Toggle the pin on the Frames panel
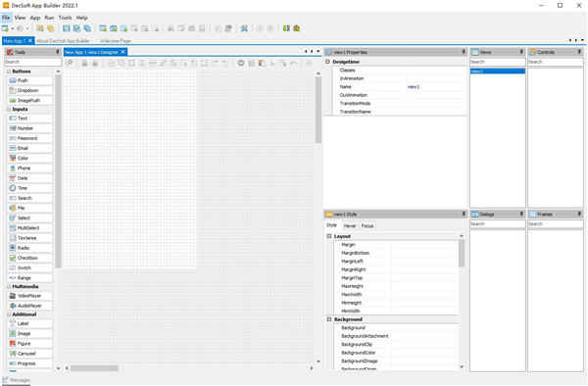The image size is (588, 386). click(x=579, y=214)
